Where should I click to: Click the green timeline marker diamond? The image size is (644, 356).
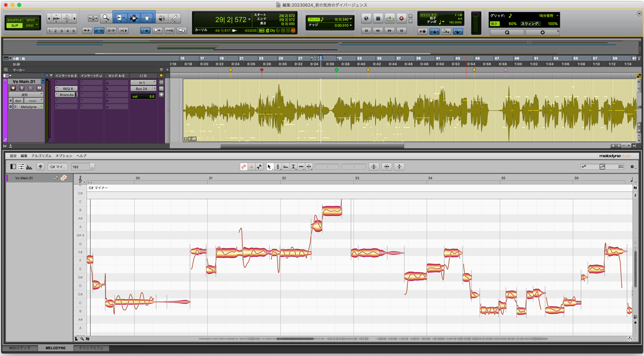pos(336,70)
